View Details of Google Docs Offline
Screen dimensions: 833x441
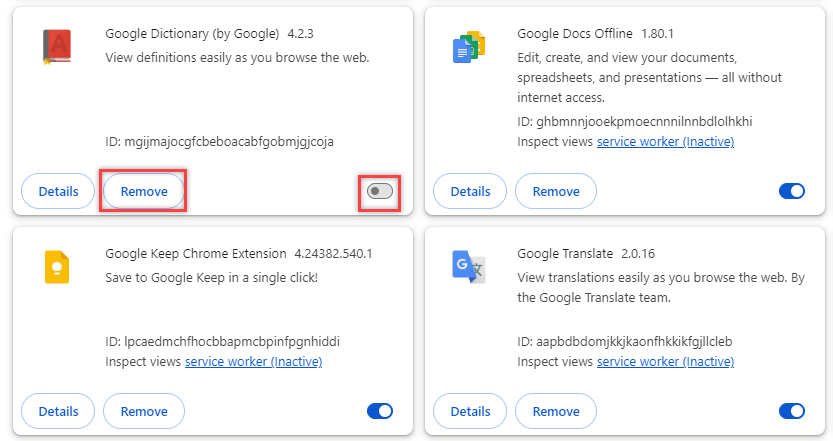tap(470, 191)
